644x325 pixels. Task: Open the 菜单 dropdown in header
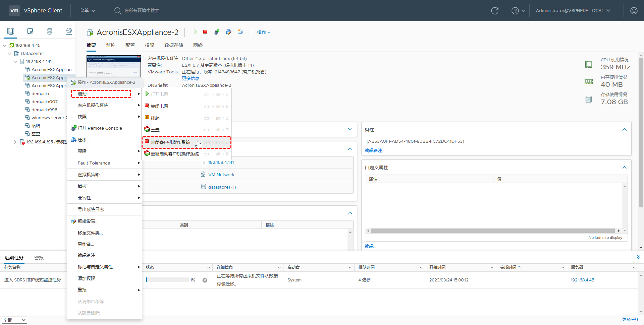click(x=88, y=11)
